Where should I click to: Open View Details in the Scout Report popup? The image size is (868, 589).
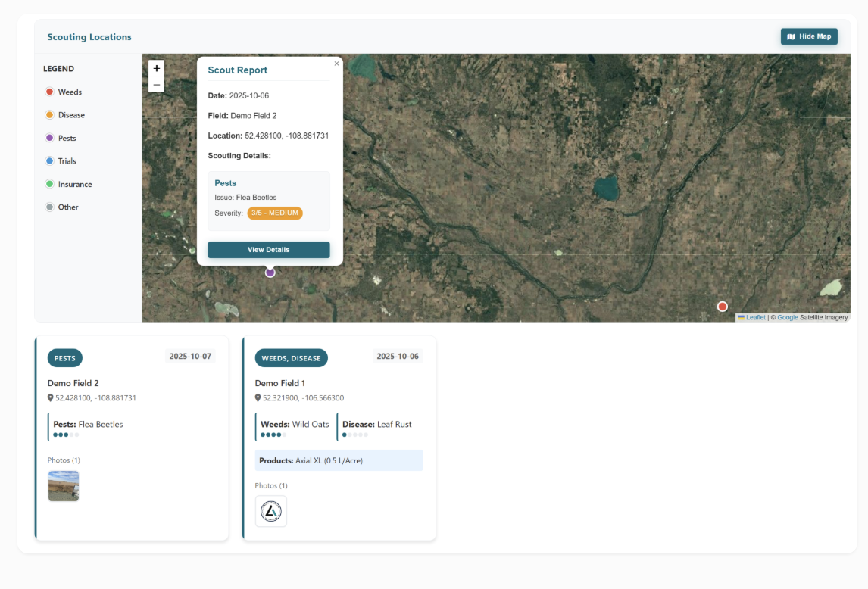[x=268, y=249]
